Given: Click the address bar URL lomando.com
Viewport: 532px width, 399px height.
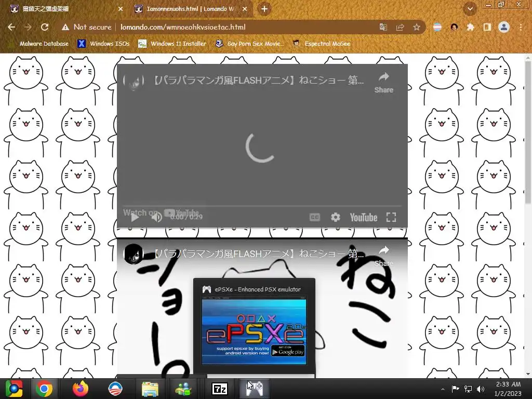Looking at the screenshot, I should click(183, 27).
